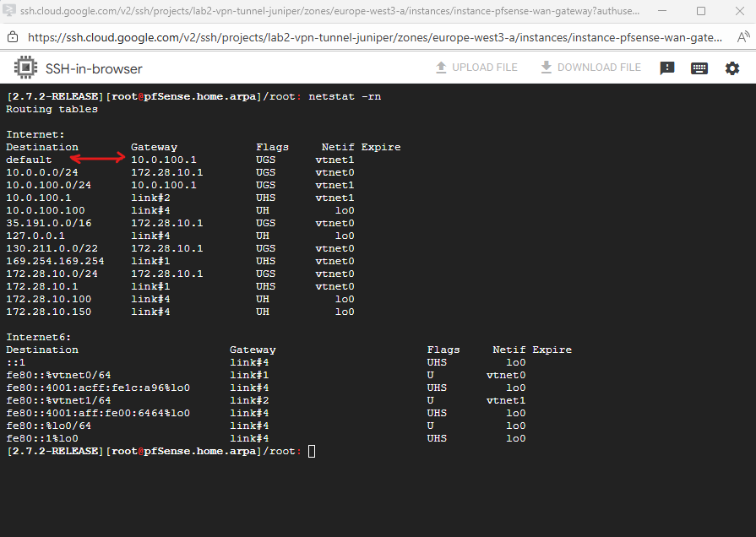
Task: Click the 169.254.169.254 destination entry
Action: pyautogui.click(x=56, y=261)
